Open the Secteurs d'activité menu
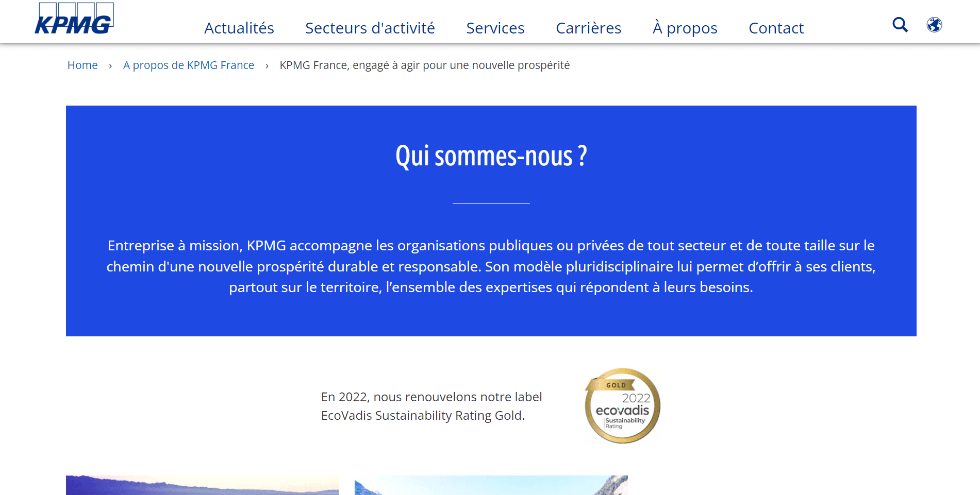 pos(370,28)
